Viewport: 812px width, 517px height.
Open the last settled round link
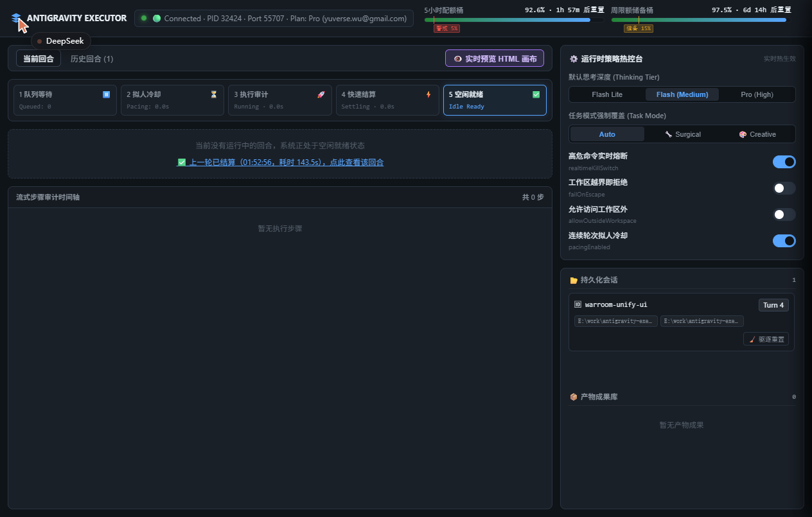(280, 162)
